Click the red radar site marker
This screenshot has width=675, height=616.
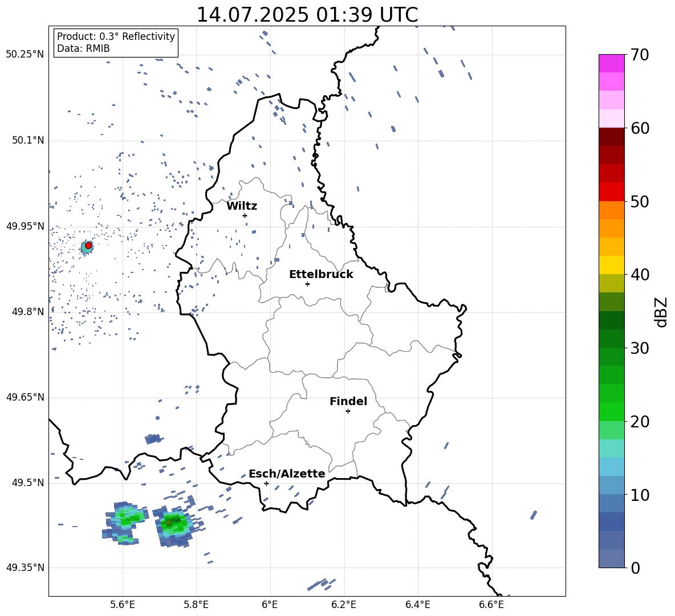[x=88, y=245]
